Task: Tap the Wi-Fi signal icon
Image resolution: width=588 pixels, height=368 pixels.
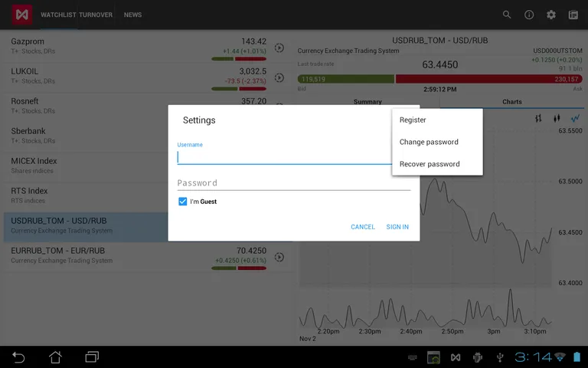Action: (x=560, y=357)
